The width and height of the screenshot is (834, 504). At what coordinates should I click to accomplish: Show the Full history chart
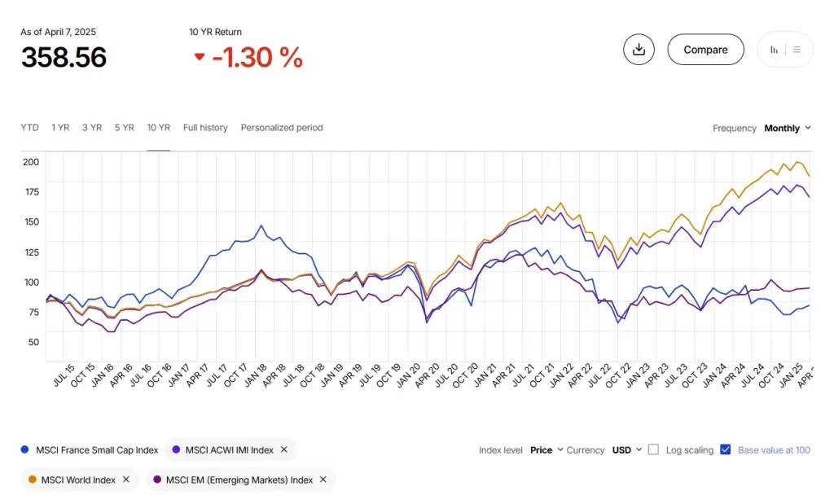pos(205,128)
